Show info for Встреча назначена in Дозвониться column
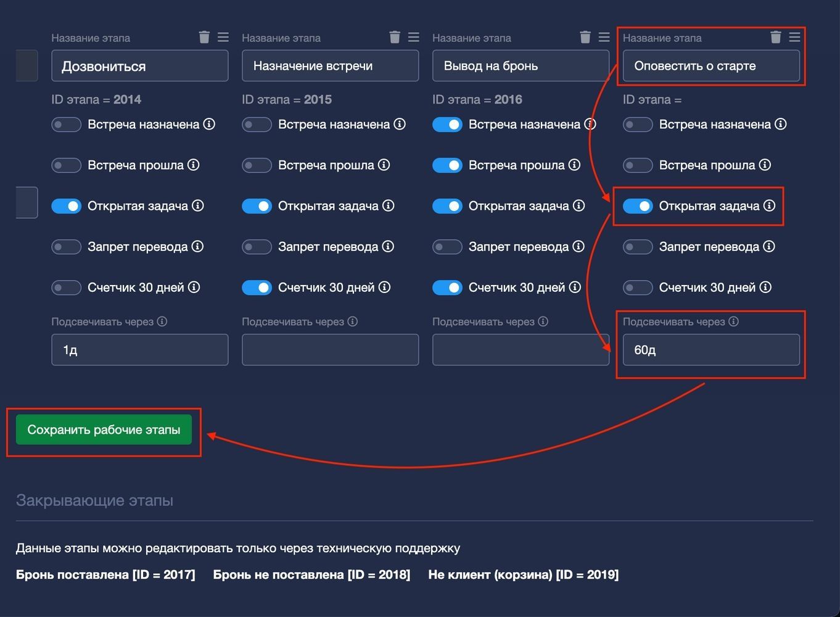 point(209,124)
